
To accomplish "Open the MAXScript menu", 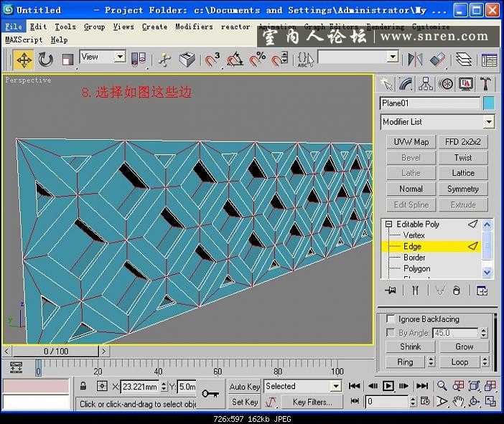I will (24, 40).
